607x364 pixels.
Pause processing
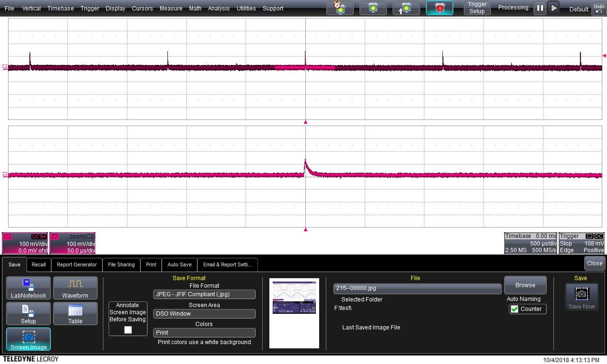(540, 8)
